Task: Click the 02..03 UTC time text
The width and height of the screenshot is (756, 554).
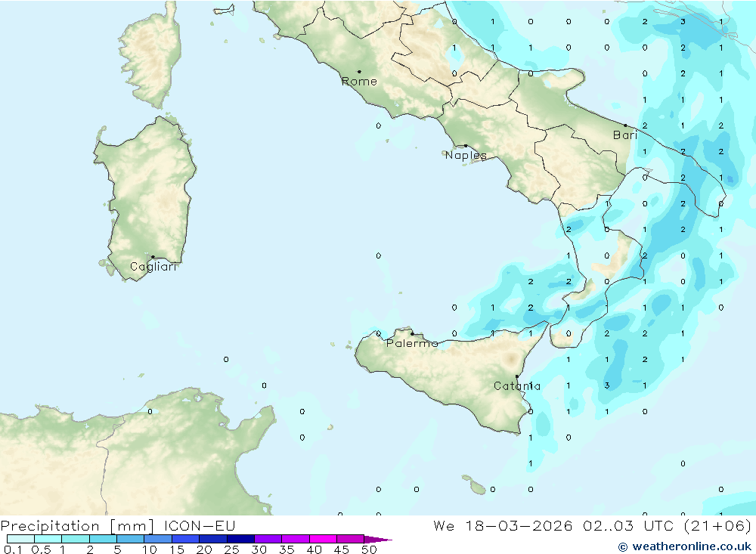Action: pyautogui.click(x=628, y=526)
